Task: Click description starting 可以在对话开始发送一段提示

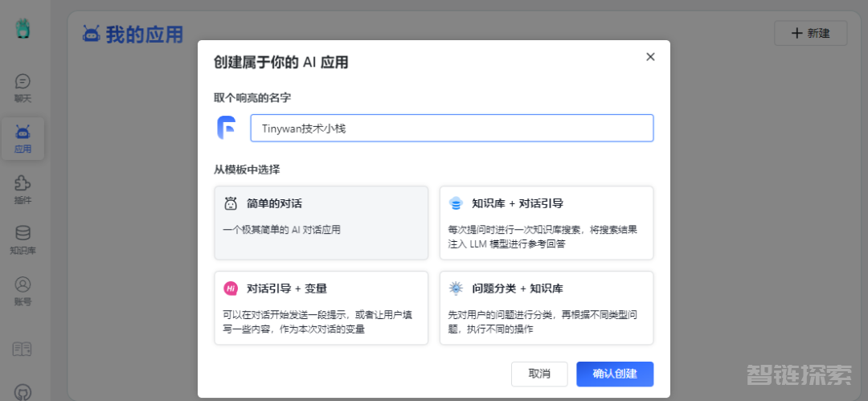Action: 317,321
